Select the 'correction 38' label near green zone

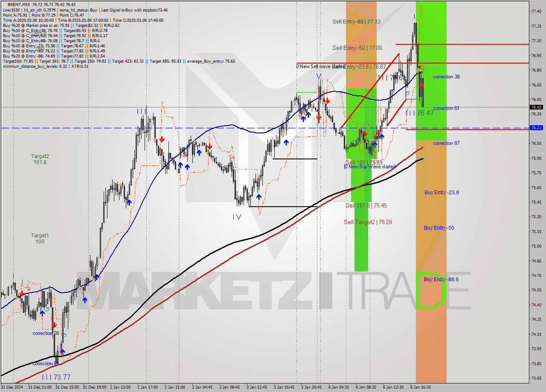point(446,77)
